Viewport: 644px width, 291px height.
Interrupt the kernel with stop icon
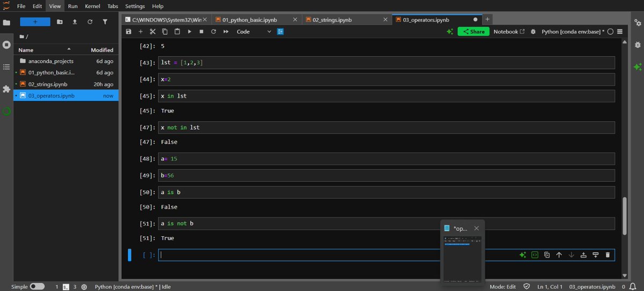pyautogui.click(x=201, y=32)
